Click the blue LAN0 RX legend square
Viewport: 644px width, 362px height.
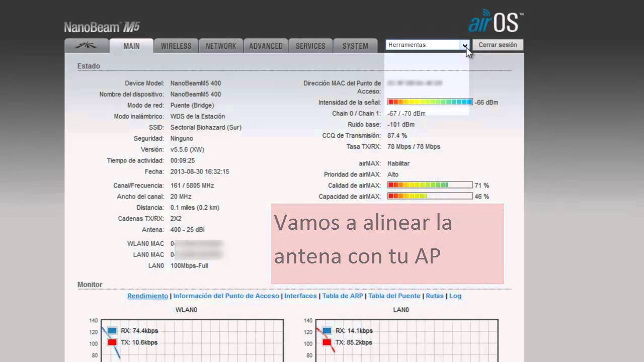(327, 331)
